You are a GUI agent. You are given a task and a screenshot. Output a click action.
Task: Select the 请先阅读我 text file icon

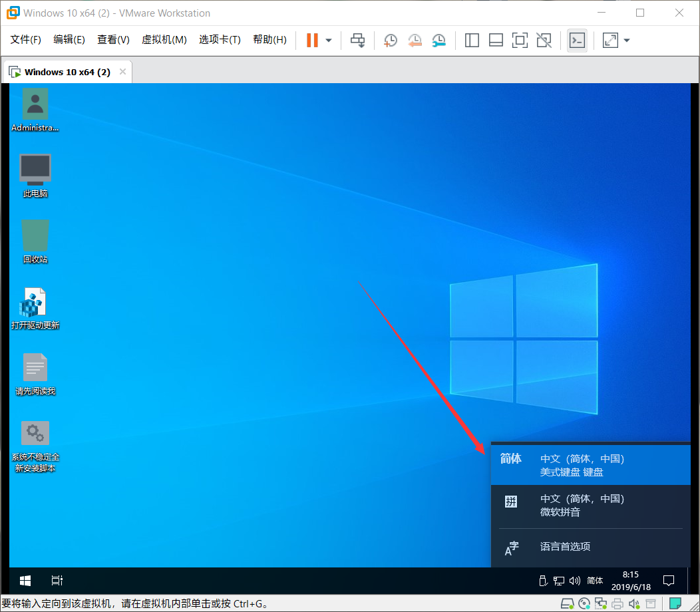(x=35, y=374)
